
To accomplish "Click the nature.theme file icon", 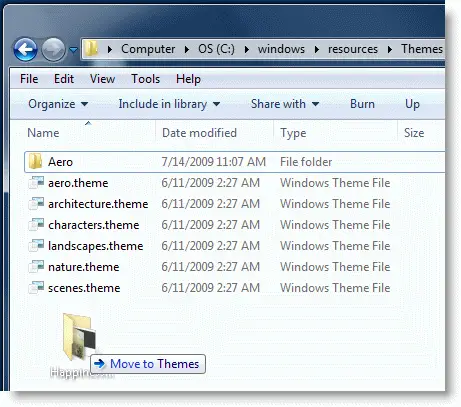I will pyautogui.click(x=36, y=267).
